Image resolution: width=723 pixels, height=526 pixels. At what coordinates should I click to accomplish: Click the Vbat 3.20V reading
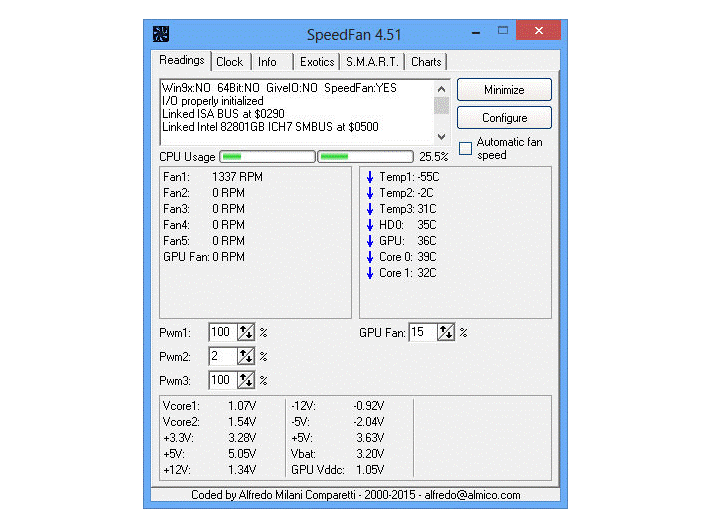click(338, 454)
